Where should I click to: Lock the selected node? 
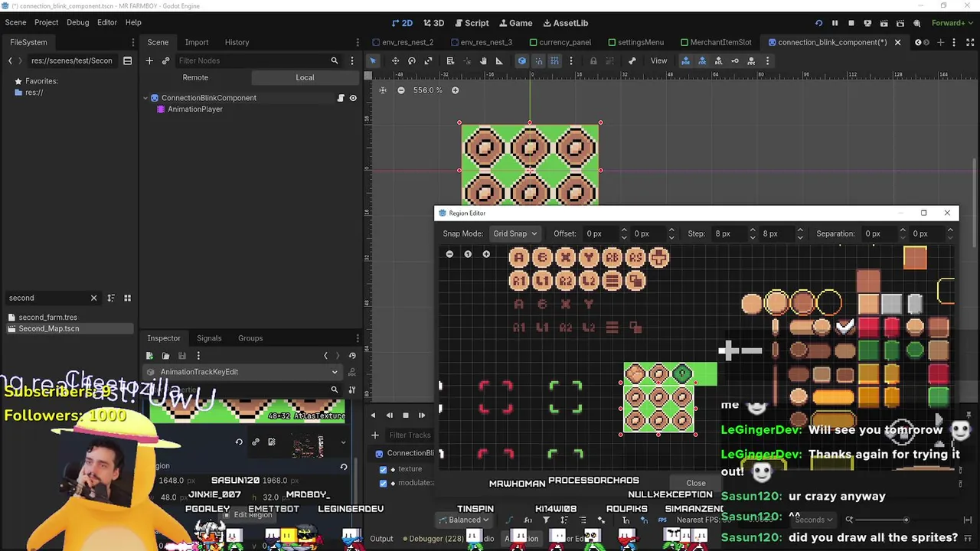[x=593, y=60]
